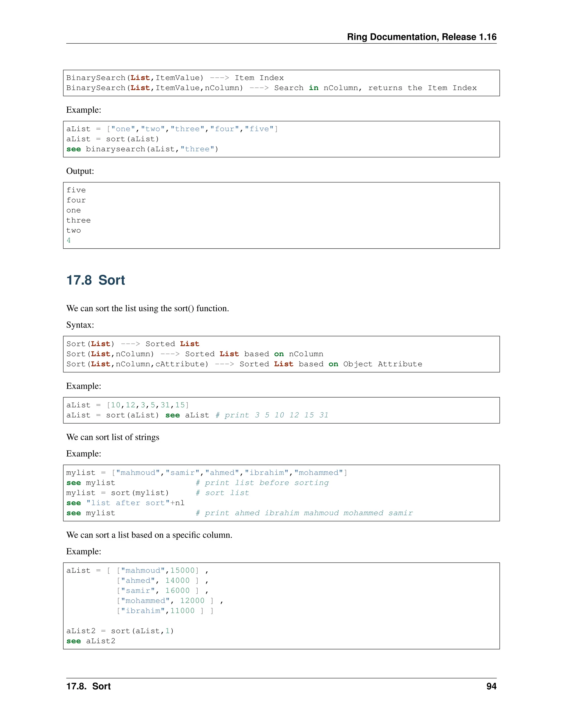
Task: Click the see aList2 code line
Action: pos(91,641)
